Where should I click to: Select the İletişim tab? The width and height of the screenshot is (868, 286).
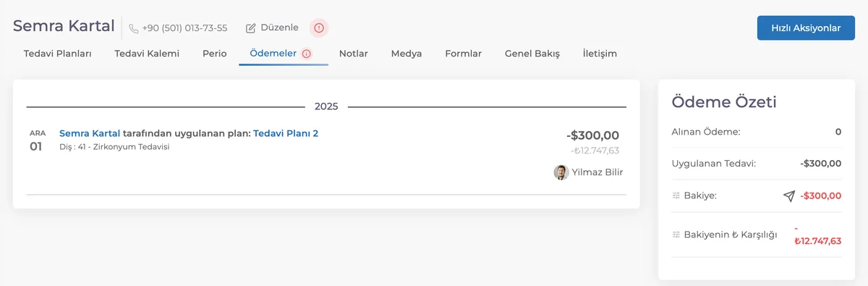tap(600, 54)
